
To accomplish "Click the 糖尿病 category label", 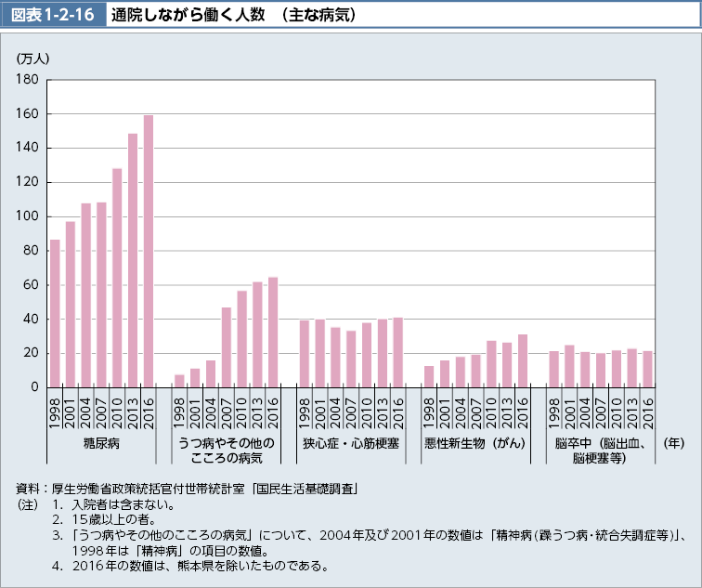I will click(x=101, y=442).
